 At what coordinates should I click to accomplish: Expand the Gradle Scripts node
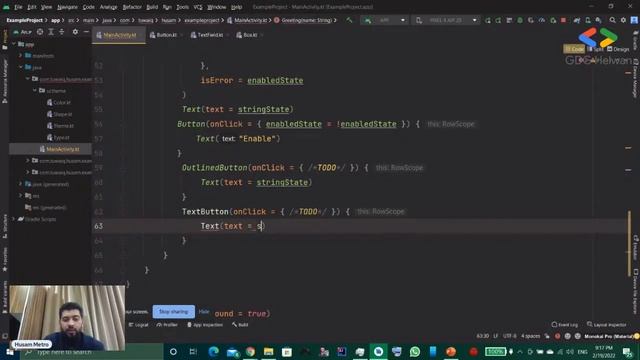(x=14, y=219)
